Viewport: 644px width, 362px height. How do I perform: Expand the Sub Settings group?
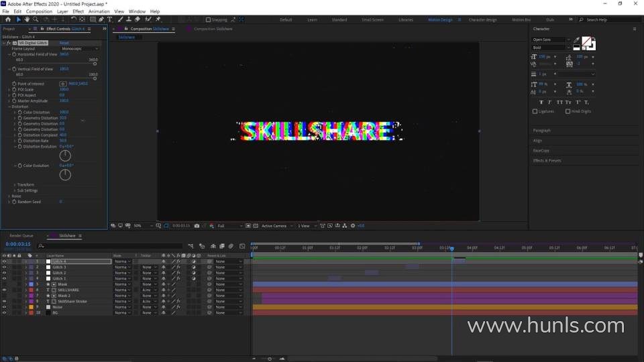pos(15,190)
